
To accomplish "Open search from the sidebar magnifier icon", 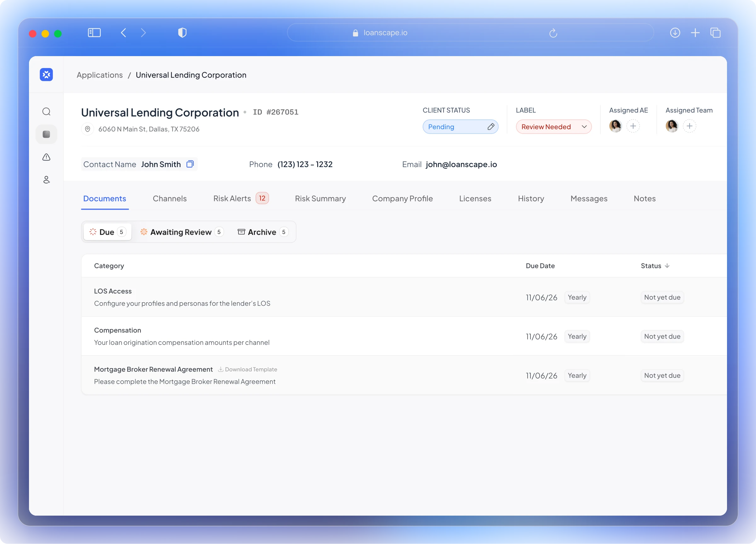I will click(x=46, y=111).
